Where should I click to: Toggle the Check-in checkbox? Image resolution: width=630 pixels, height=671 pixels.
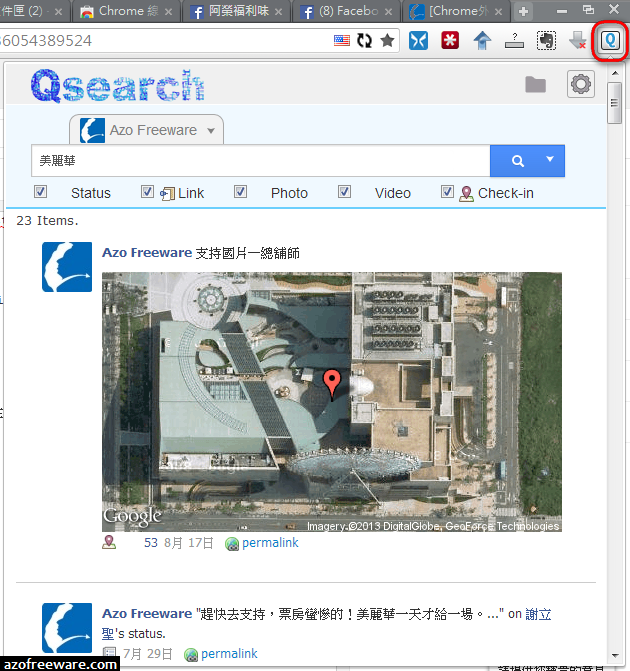pyautogui.click(x=447, y=192)
